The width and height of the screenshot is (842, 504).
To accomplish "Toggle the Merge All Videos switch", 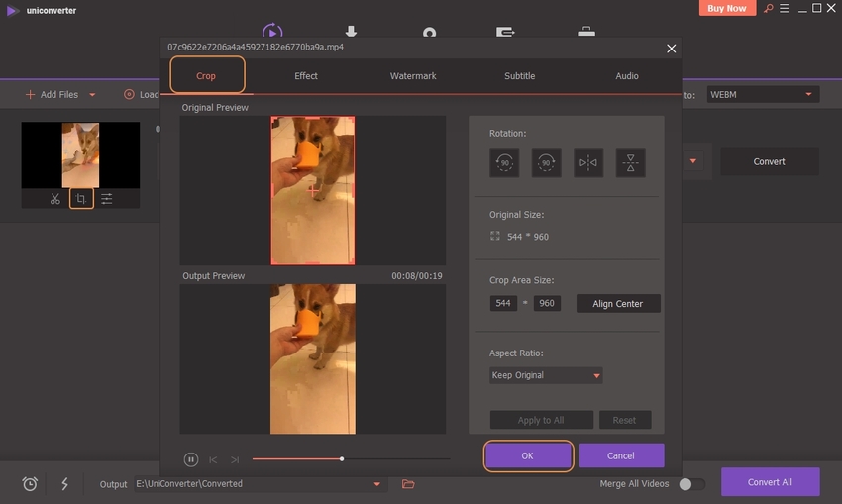I will 691,484.
